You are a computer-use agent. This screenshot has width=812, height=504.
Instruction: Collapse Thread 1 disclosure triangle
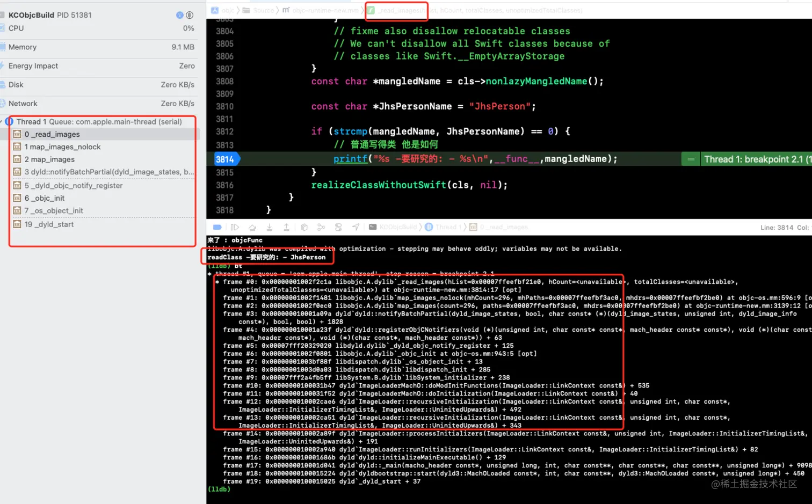[x=2, y=122]
